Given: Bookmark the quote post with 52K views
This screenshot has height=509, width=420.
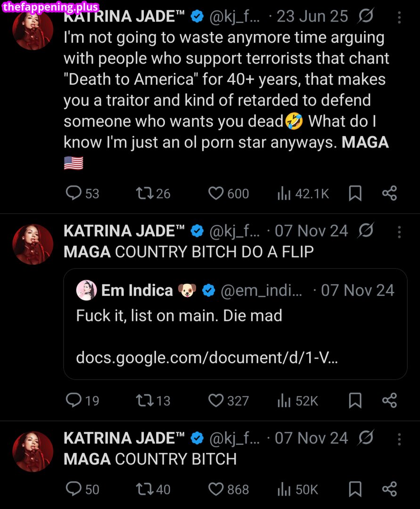Looking at the screenshot, I should tap(355, 400).
